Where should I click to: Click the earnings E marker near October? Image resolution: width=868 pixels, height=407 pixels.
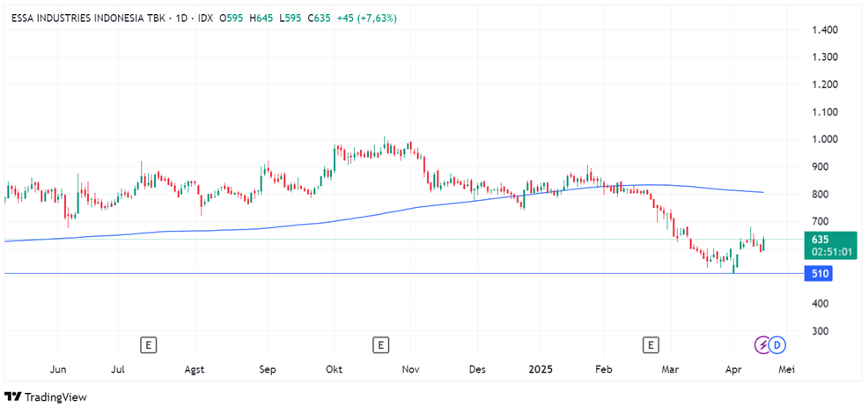[x=380, y=345]
